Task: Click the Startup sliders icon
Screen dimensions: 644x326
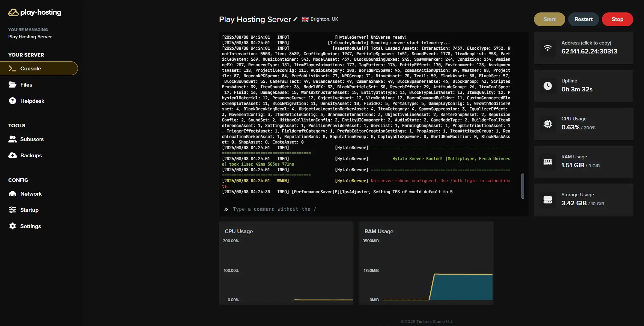Action: coord(12,210)
